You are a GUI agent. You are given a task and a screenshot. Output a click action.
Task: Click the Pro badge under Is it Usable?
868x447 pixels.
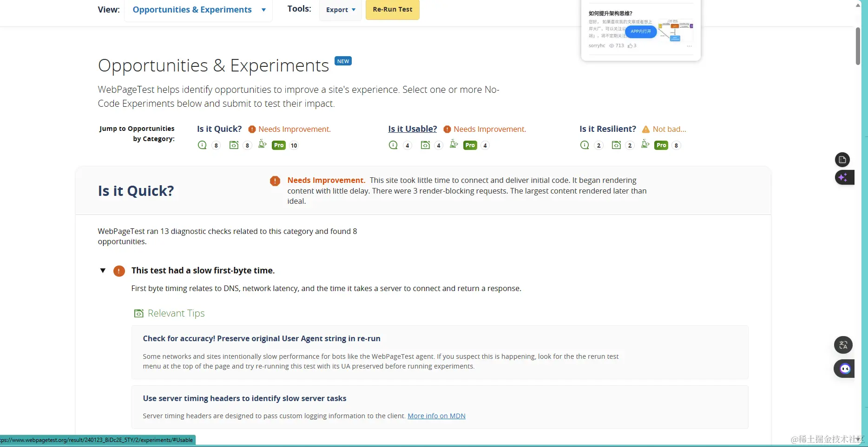[470, 145]
